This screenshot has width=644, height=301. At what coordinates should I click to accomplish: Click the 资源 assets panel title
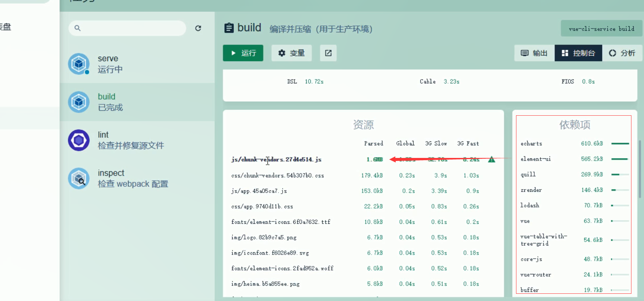[x=363, y=124]
